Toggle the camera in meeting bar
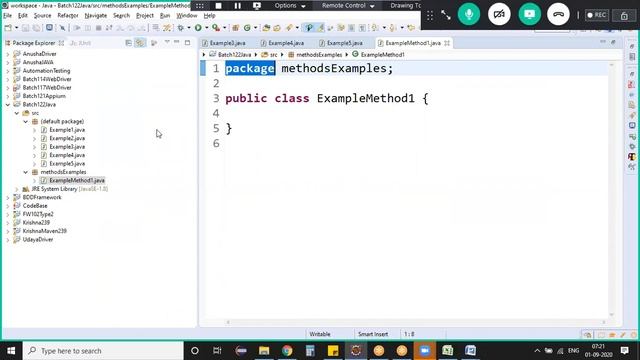The width and height of the screenshot is (640, 360). [499, 15]
